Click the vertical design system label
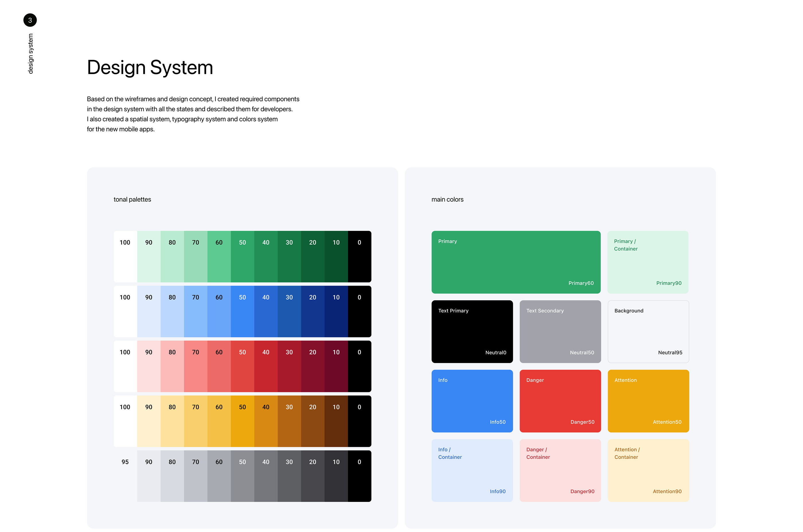Image resolution: width=803 pixels, height=532 pixels. [30, 53]
